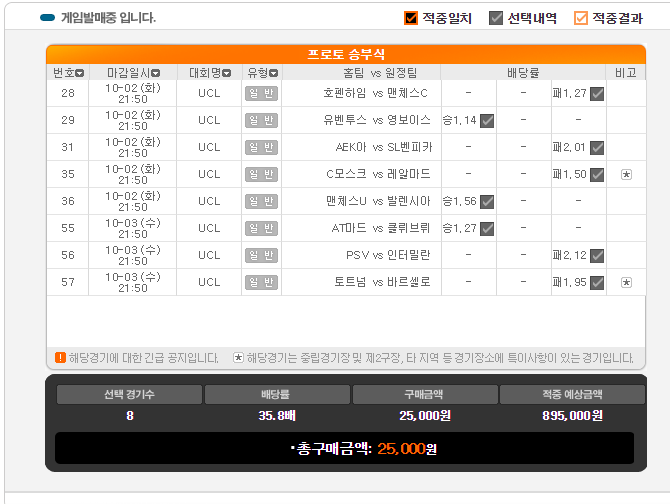The height and width of the screenshot is (504, 670).
Task: Click the 일반 type badge for game 28
Action: [261, 93]
